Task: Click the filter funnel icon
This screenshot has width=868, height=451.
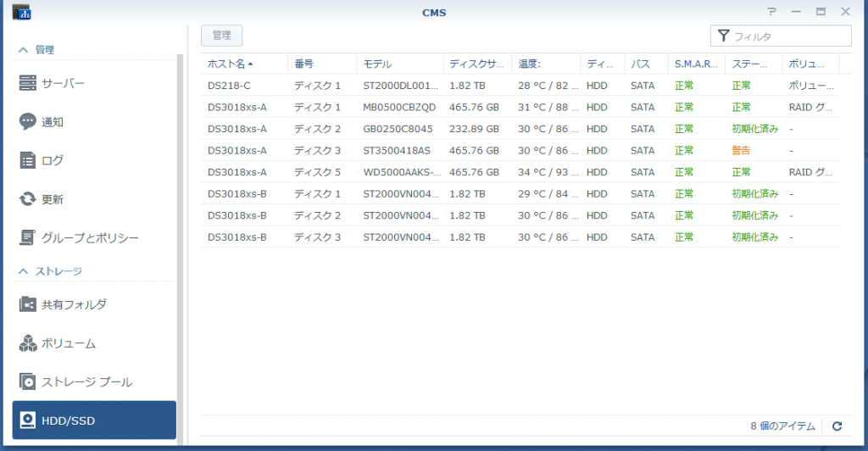Action: tap(723, 36)
